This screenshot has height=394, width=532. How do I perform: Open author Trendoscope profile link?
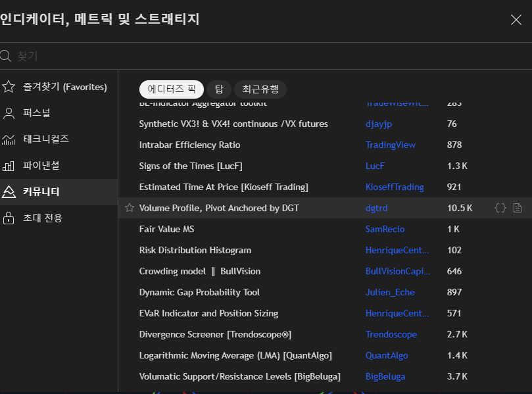pyautogui.click(x=391, y=334)
